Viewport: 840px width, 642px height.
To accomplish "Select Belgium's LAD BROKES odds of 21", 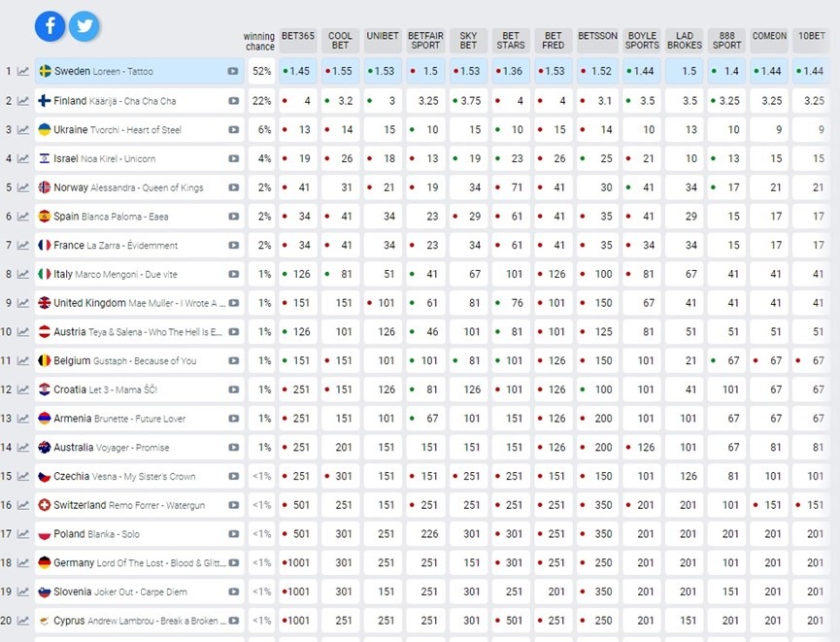I will click(684, 360).
